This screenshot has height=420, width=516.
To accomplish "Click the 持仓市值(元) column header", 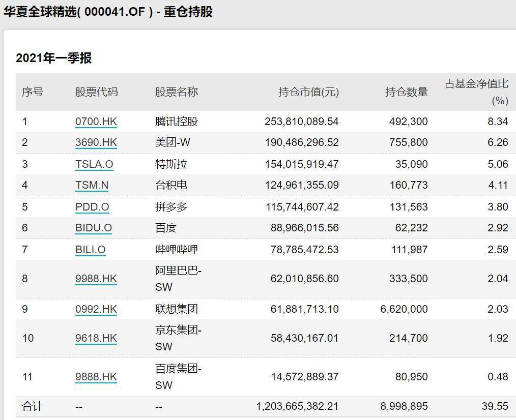I will coord(308,92).
